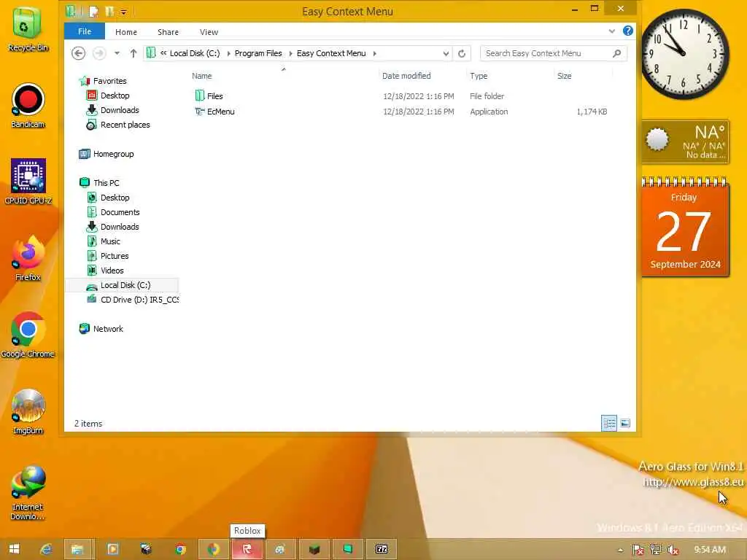Click Program Files in the address bar
The width and height of the screenshot is (747, 560).
(258, 53)
